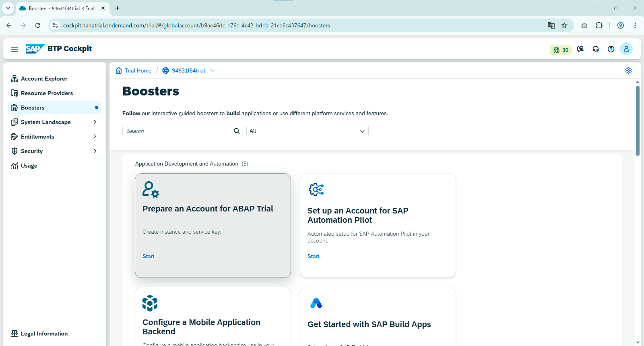Open the hamburger navigation menu
This screenshot has width=644, height=346.
point(14,49)
